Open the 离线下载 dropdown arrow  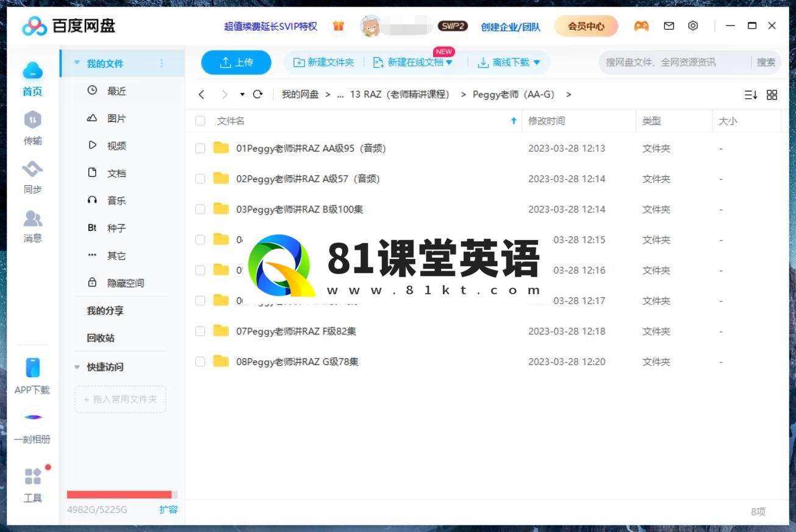[537, 62]
